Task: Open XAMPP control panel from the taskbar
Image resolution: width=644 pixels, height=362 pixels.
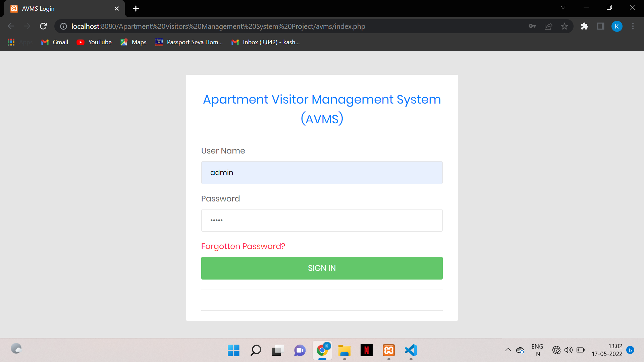Action: point(389,350)
